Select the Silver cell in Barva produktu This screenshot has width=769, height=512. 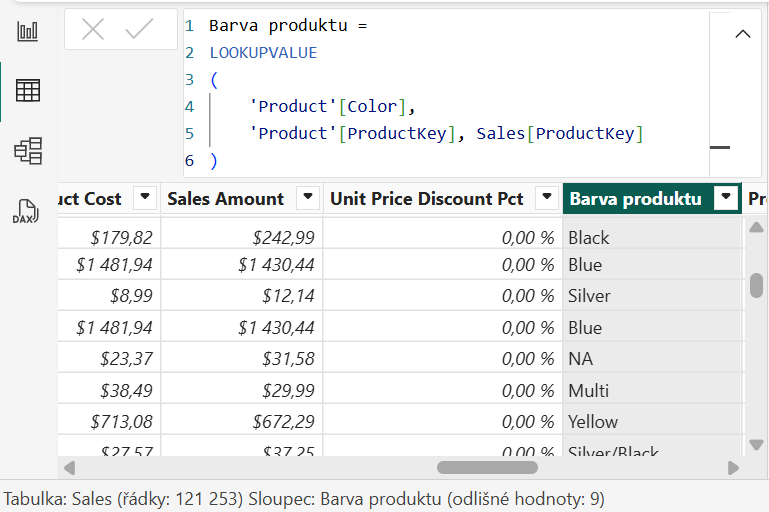[652, 296]
